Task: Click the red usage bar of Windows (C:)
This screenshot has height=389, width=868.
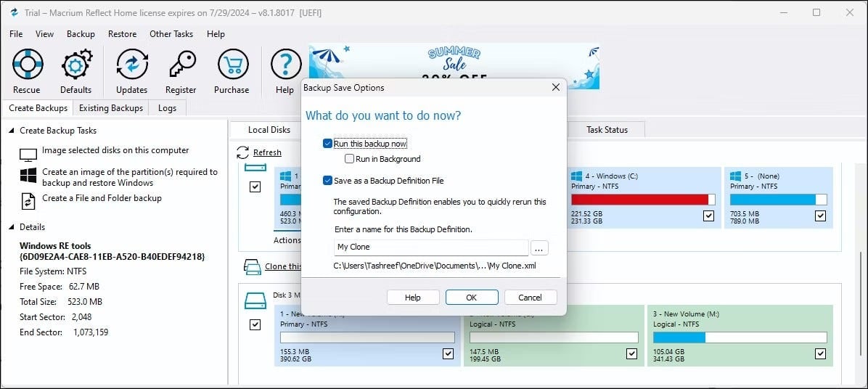Action: (x=643, y=199)
